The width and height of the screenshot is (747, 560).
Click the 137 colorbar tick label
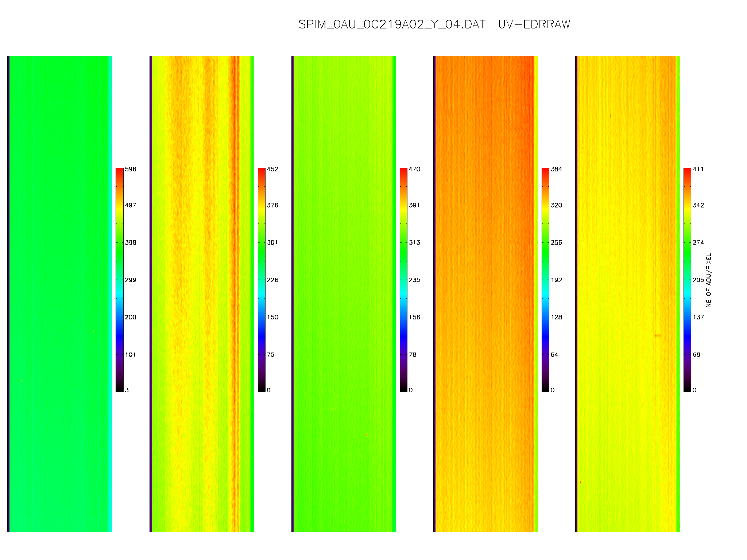tap(698, 317)
